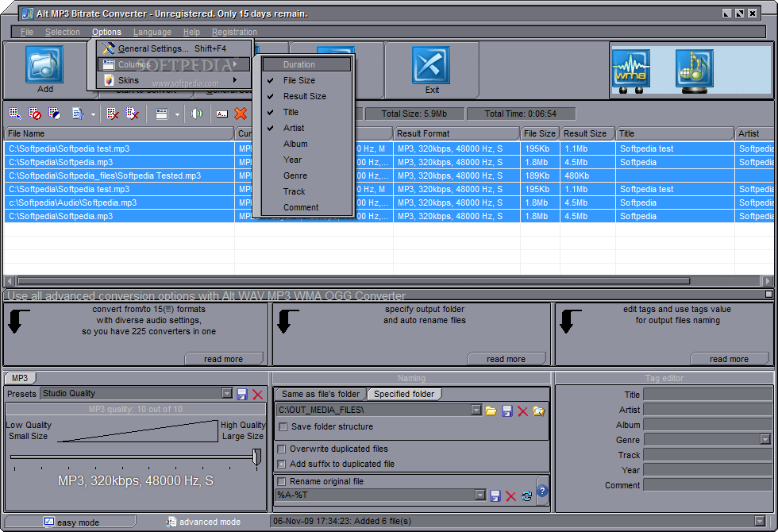Click the Add files music folder icon
Viewport: 778px width, 532px height.
click(44, 65)
